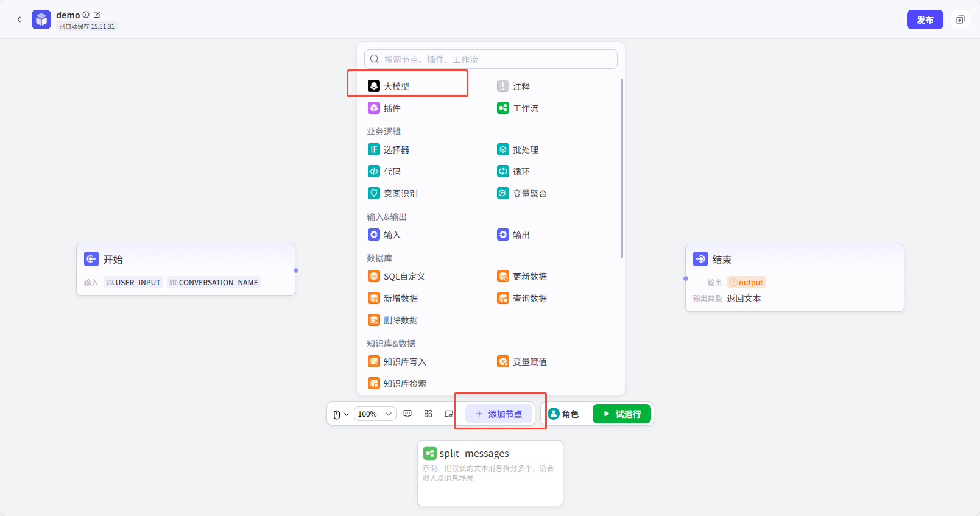Select the split_messages workflow node card

(x=490, y=473)
